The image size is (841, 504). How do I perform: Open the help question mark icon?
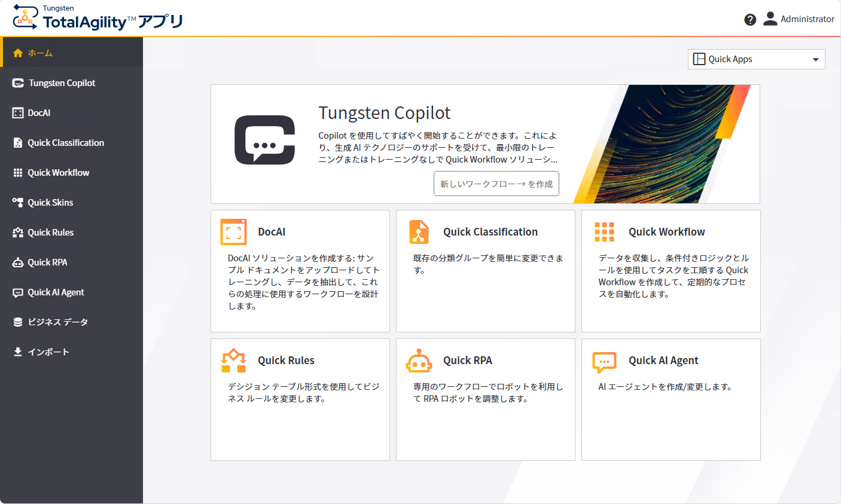pos(750,19)
